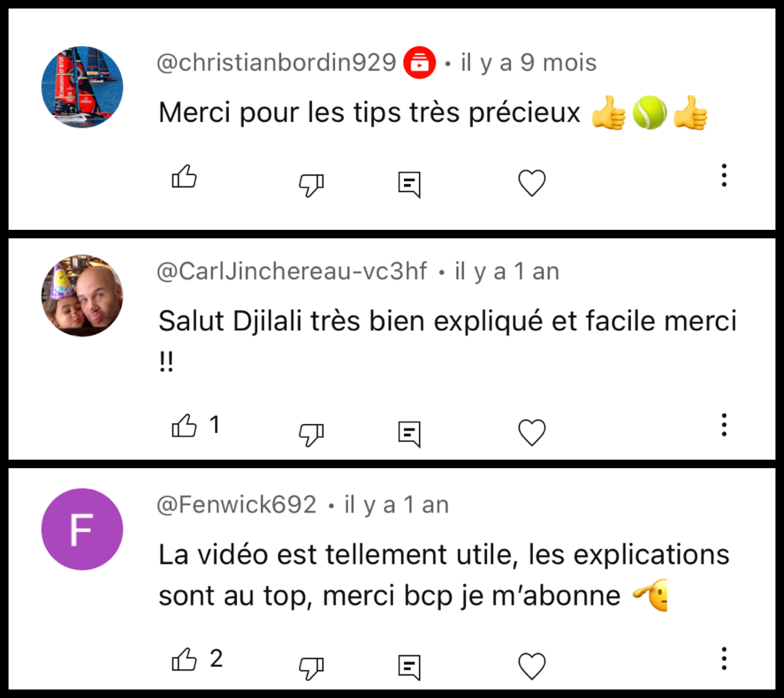Open options menu for @christianbordin929's comment
Image resolution: width=784 pixels, height=698 pixels.
724,175
